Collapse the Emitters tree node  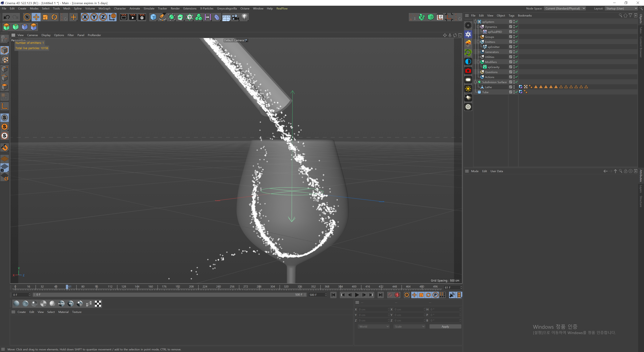coord(478,42)
